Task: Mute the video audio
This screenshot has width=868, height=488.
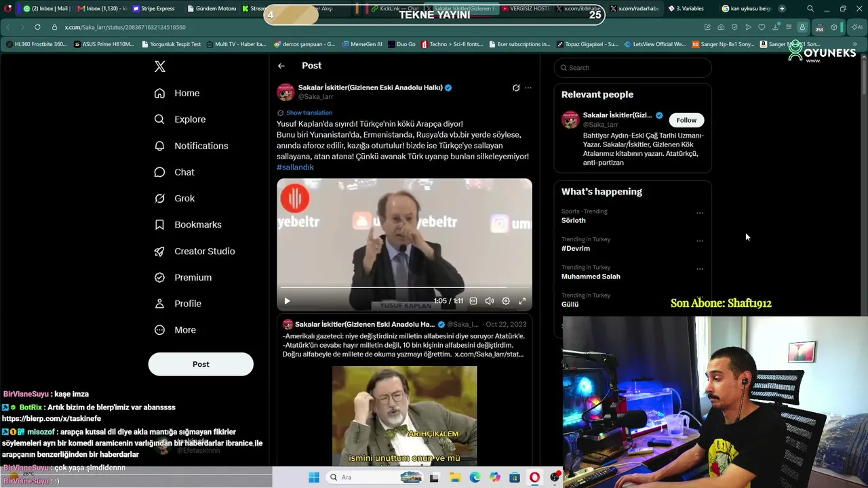Action: 490,301
